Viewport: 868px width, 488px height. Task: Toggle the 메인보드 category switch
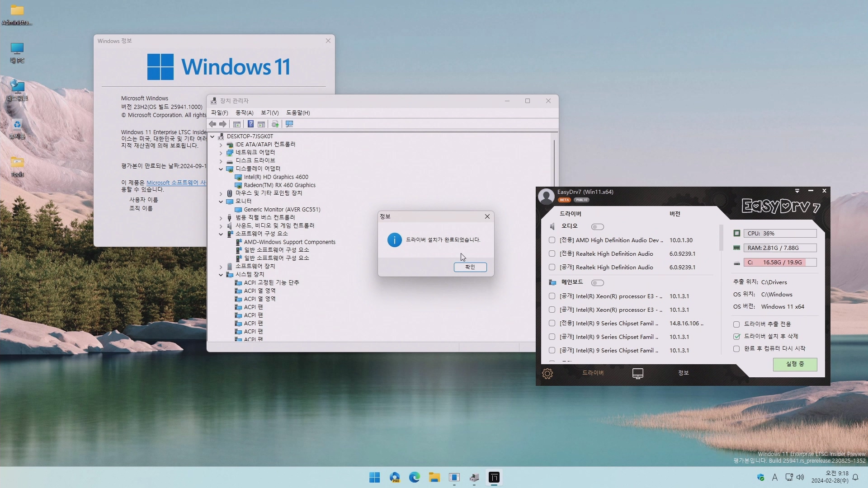click(597, 283)
